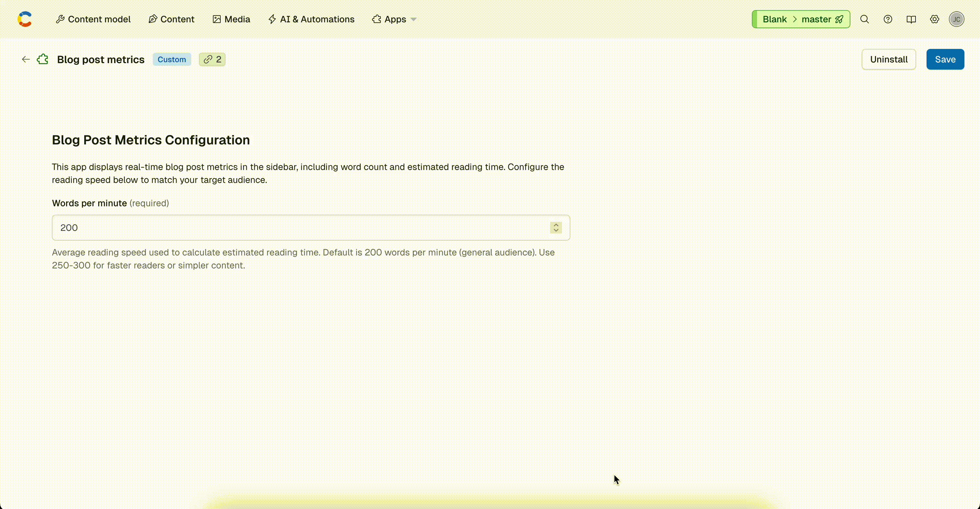Expand the Apps dropdown menu
Image resolution: width=980 pixels, height=509 pixels.
coord(394,19)
